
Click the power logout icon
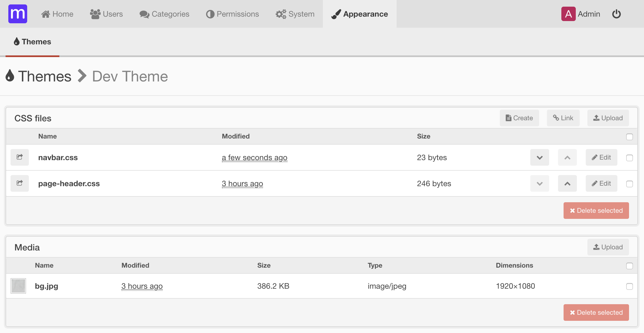(616, 14)
